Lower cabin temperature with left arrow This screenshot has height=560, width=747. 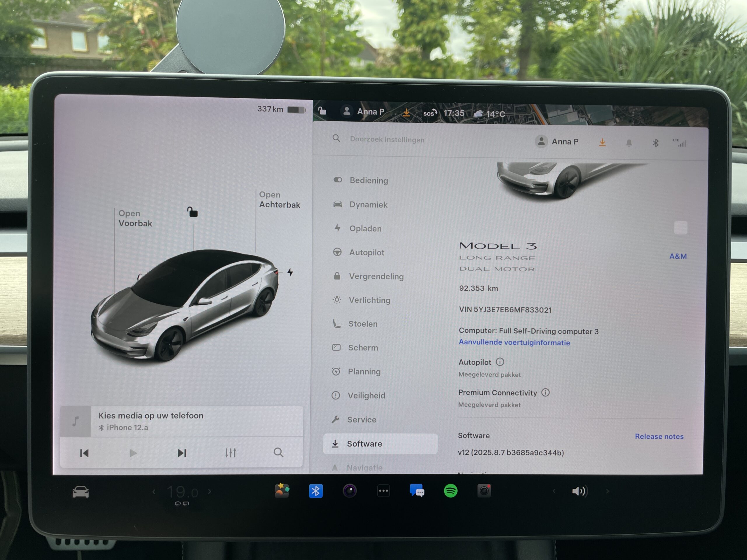coord(154,492)
